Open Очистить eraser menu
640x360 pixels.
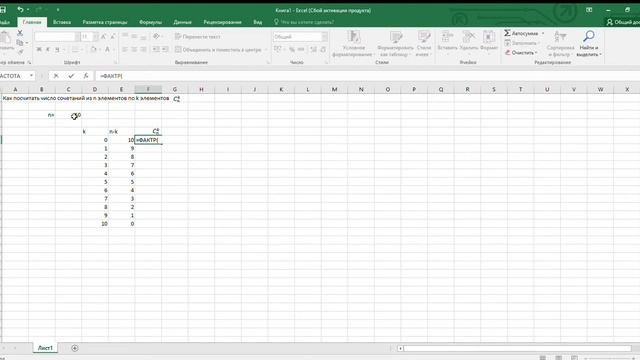tap(521, 53)
